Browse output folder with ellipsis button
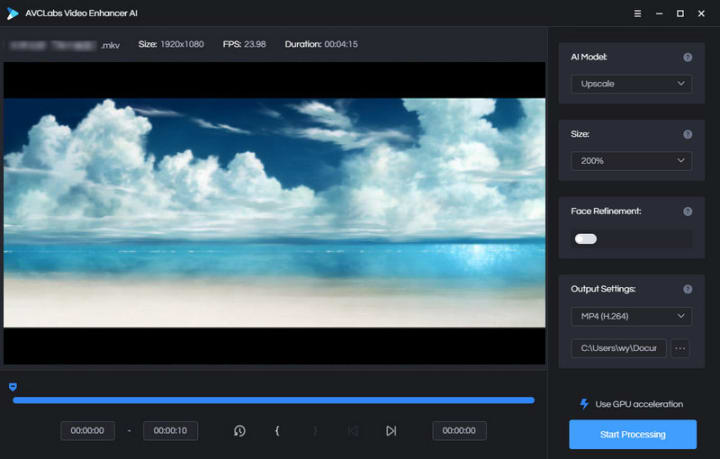Viewport: 720px width, 459px height. (680, 348)
